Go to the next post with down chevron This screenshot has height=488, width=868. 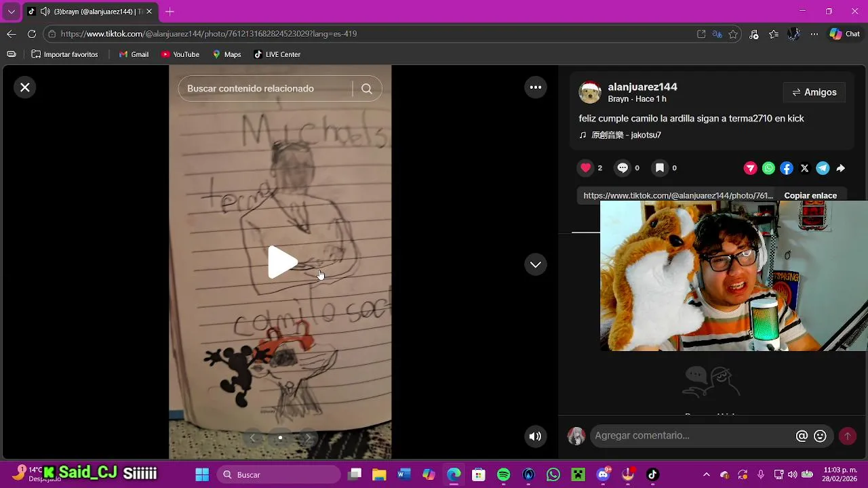pyautogui.click(x=536, y=264)
